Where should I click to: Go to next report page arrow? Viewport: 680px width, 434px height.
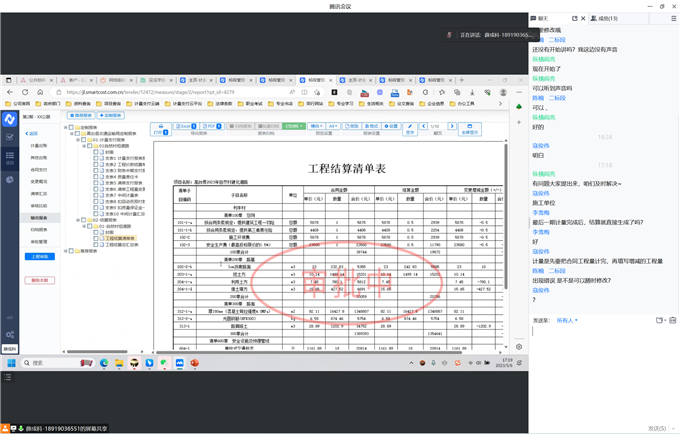coord(452,127)
